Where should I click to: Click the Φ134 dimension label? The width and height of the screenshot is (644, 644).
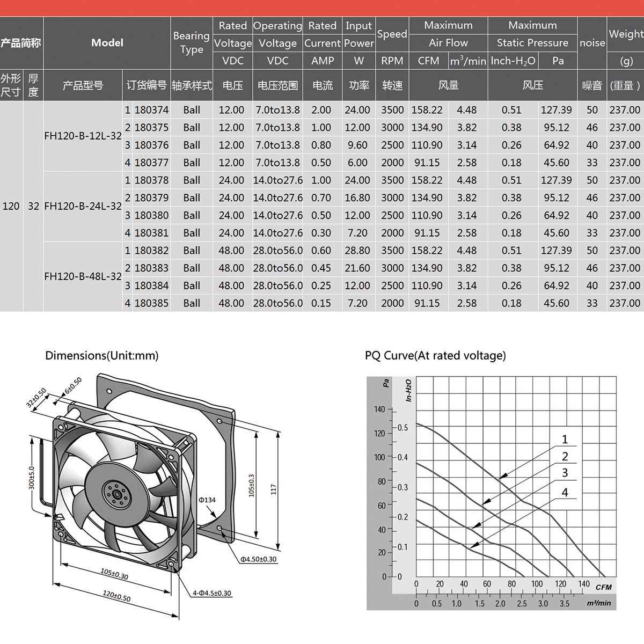pos(207,500)
